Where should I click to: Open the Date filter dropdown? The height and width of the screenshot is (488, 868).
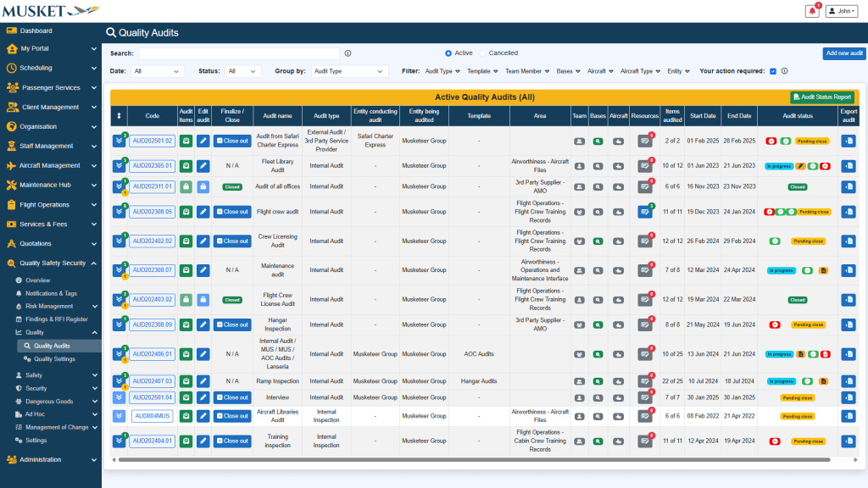click(158, 71)
